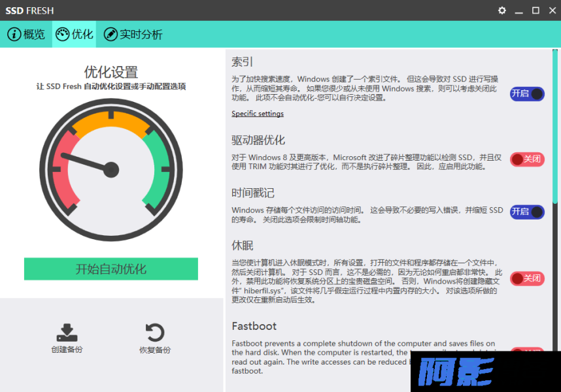Image resolution: width=561 pixels, height=392 pixels.
Task: Close the SSD Fresh window
Action: click(551, 10)
